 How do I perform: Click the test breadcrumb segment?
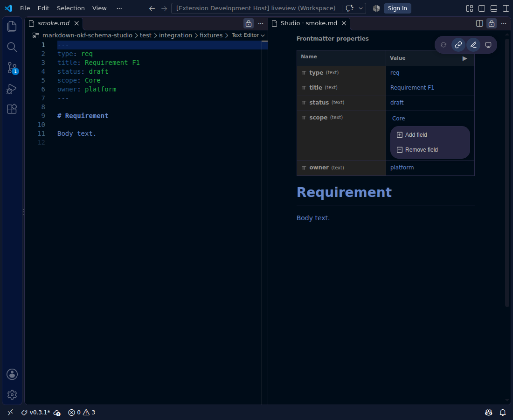pos(146,35)
